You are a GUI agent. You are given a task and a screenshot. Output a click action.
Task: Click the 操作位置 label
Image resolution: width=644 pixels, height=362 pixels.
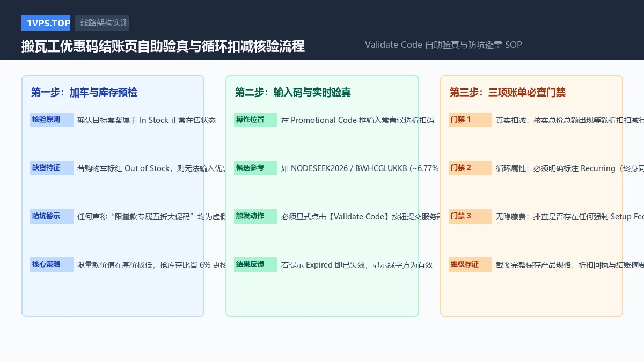(255, 120)
